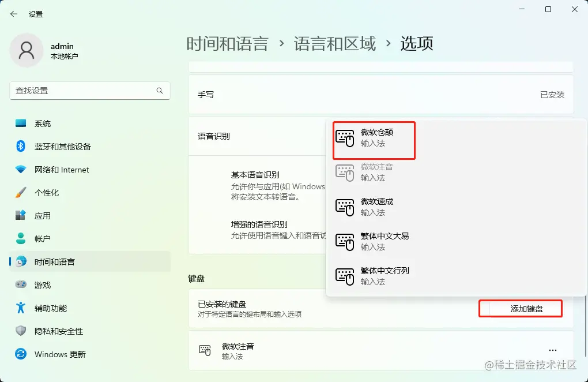
Task: Open 蓝牙和其他设备 settings page
Action: click(90, 147)
